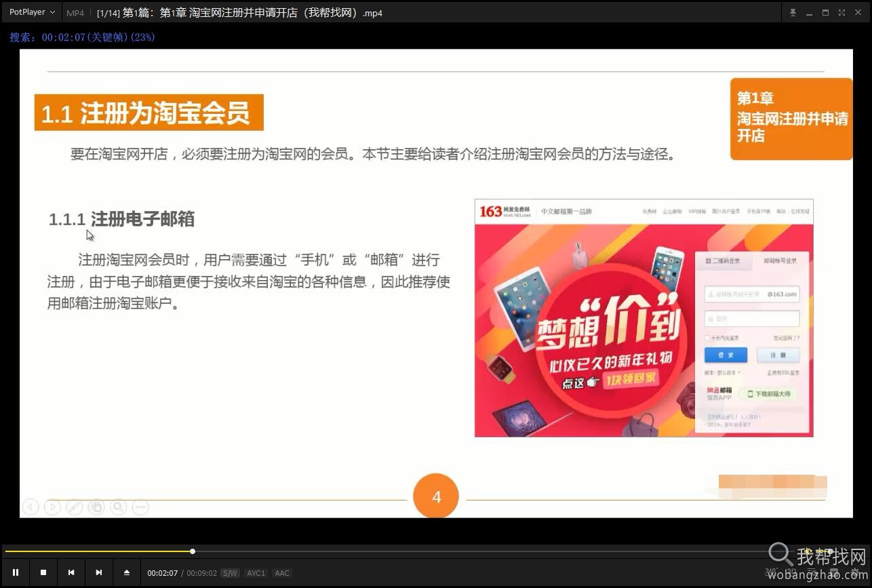Image resolution: width=872 pixels, height=588 pixels.
Task: Click the blue 登录 button
Action: tap(726, 355)
